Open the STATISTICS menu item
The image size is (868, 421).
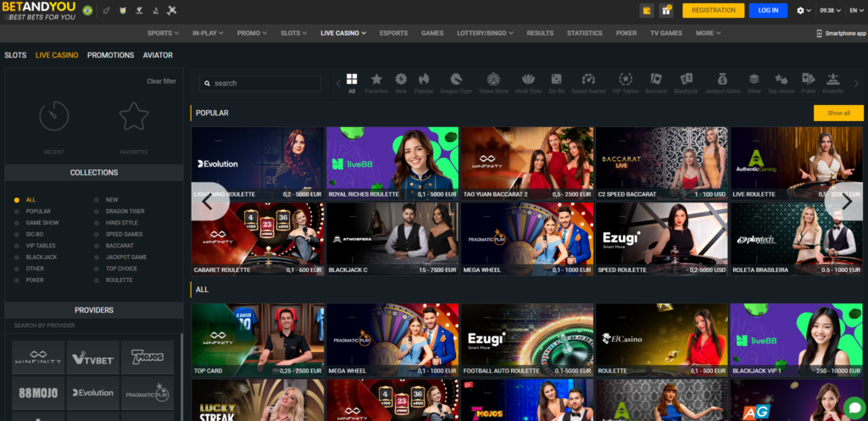585,33
